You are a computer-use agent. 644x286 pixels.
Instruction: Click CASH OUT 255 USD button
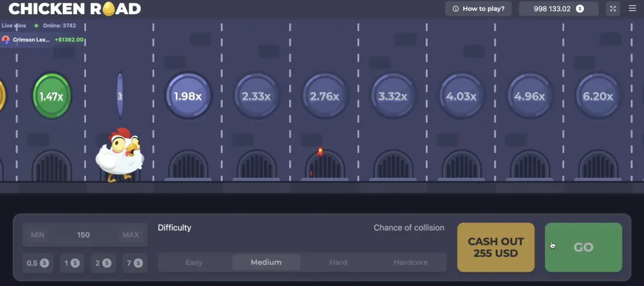pyautogui.click(x=496, y=247)
